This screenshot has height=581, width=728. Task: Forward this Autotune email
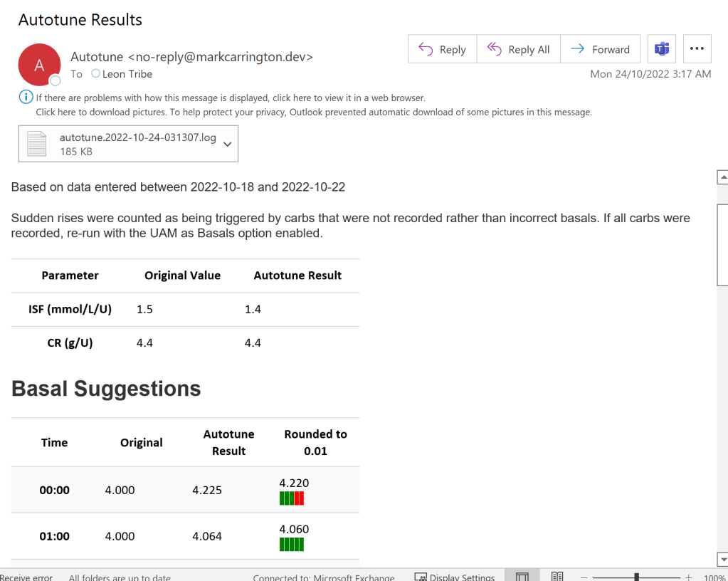[x=601, y=49]
